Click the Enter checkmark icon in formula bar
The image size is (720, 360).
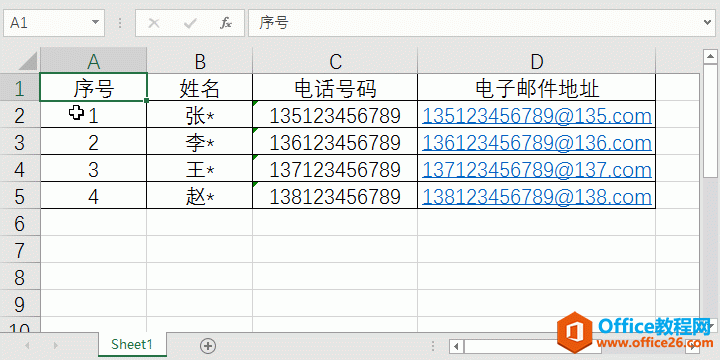(x=190, y=23)
